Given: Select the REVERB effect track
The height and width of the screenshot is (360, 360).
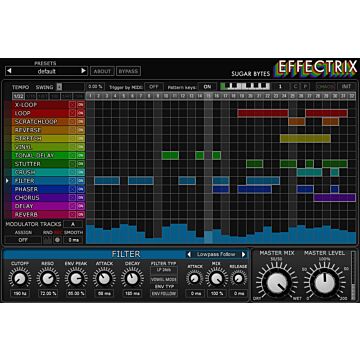Looking at the screenshot, I should 40,214.
